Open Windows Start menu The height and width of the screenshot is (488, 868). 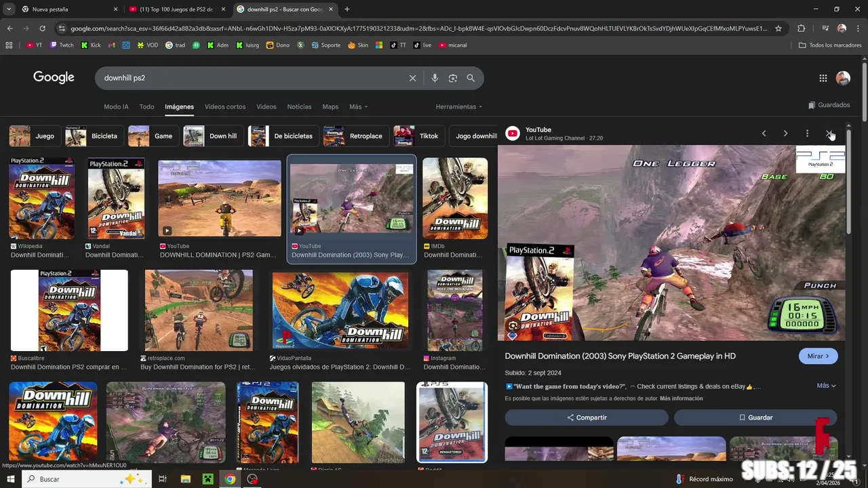point(10,479)
